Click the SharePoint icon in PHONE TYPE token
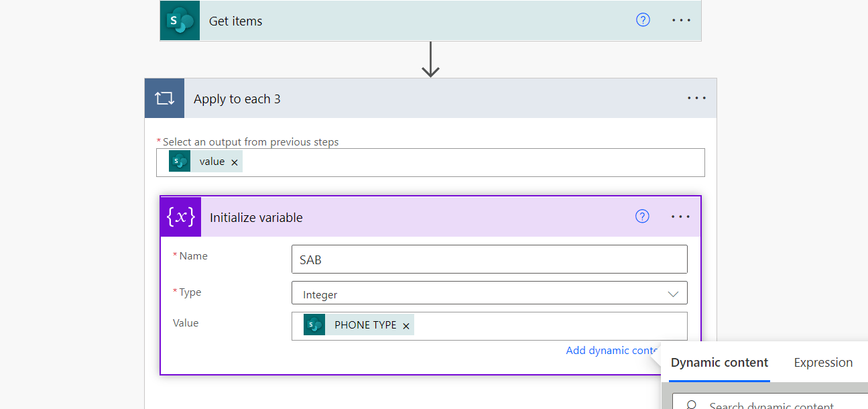Viewport: 868px width, 409px height. coord(314,325)
